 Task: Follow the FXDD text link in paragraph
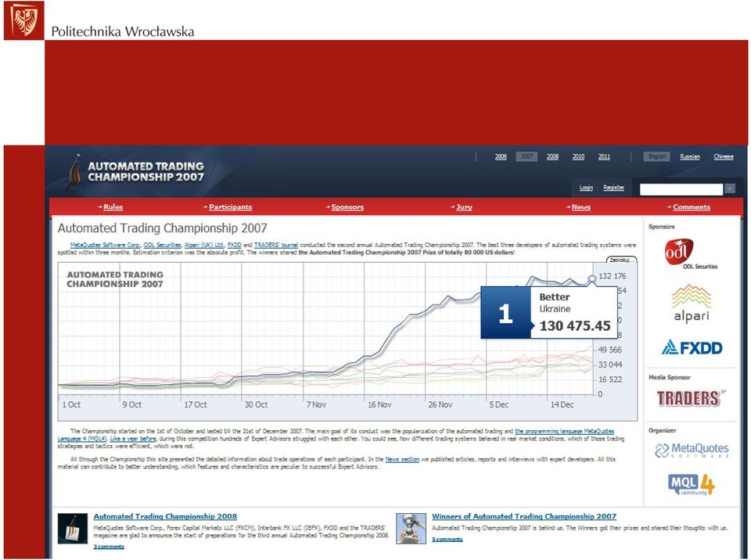[234, 245]
